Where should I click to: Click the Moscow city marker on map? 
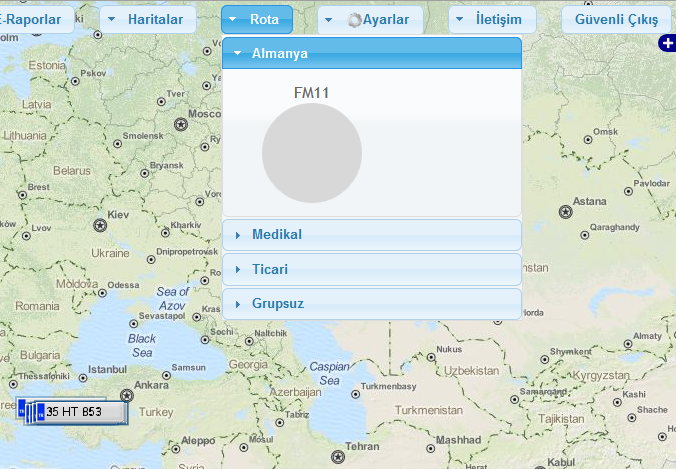(181, 124)
